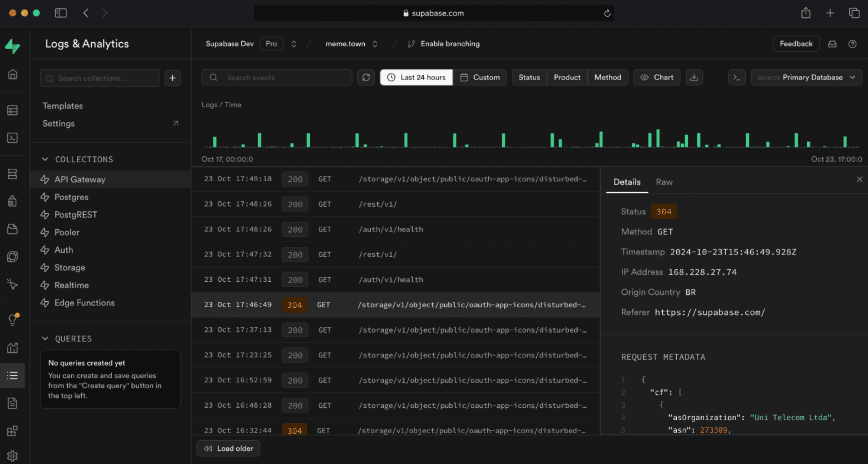
Task: Collapse the QUERIES section
Action: (67, 339)
